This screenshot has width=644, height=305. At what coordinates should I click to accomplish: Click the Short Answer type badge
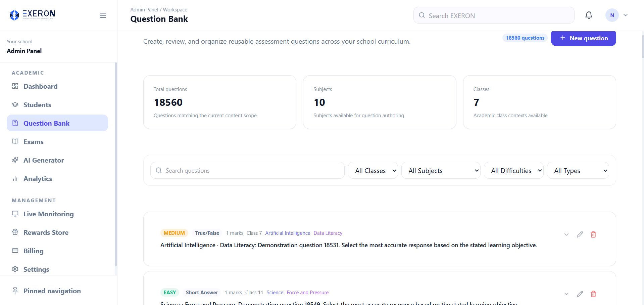click(x=202, y=293)
